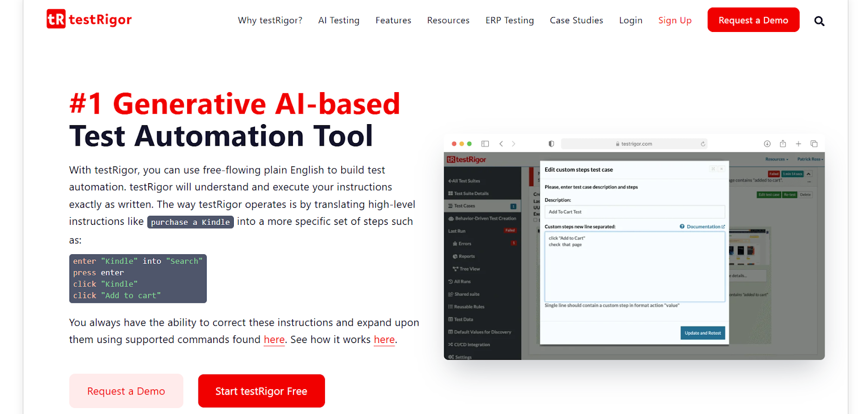This screenshot has width=868, height=414.
Task: Click the share icon in demo browser toolbar
Action: (783, 144)
